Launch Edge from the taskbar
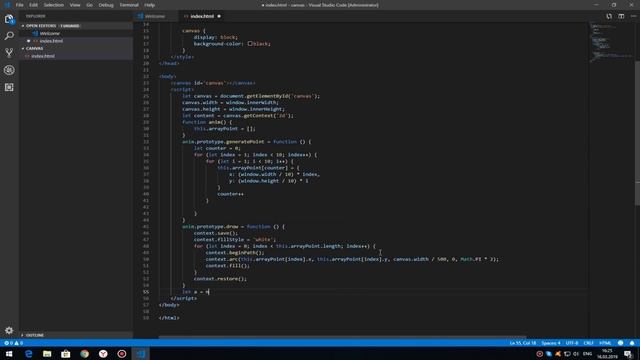The image size is (640, 360). [29, 354]
